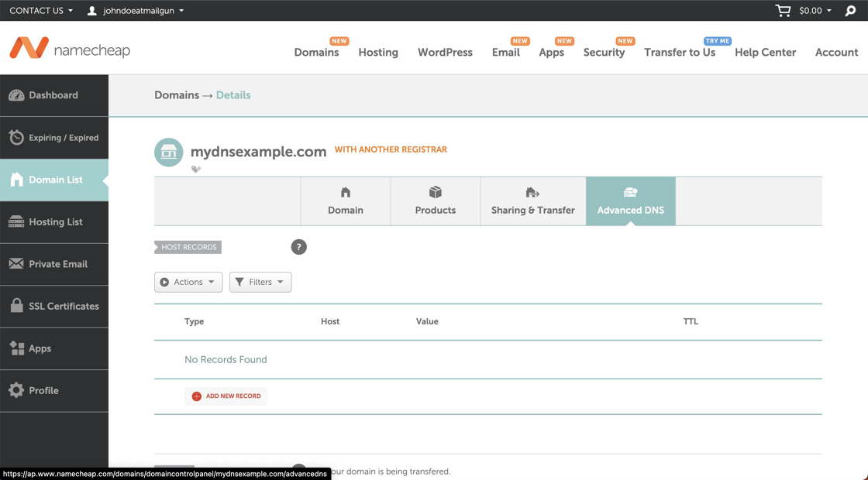Click the user profile icon beside johndoeatmailgun
The image size is (868, 480).
(92, 11)
